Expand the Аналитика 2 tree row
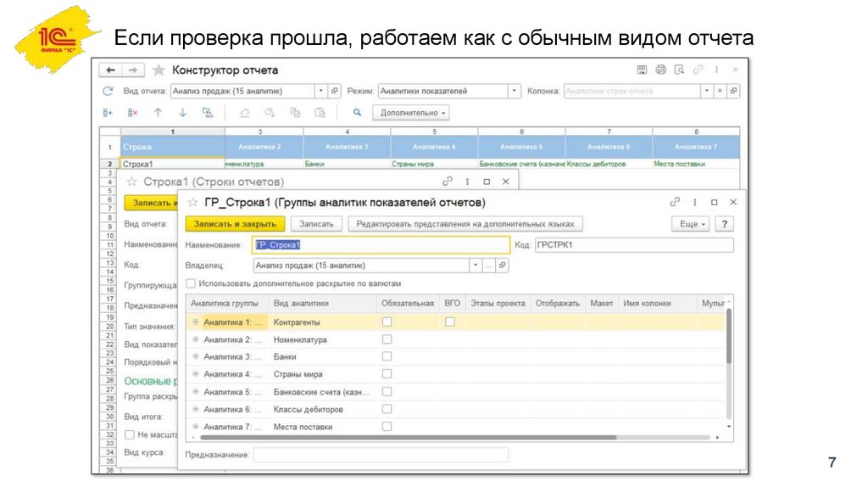 point(196,339)
